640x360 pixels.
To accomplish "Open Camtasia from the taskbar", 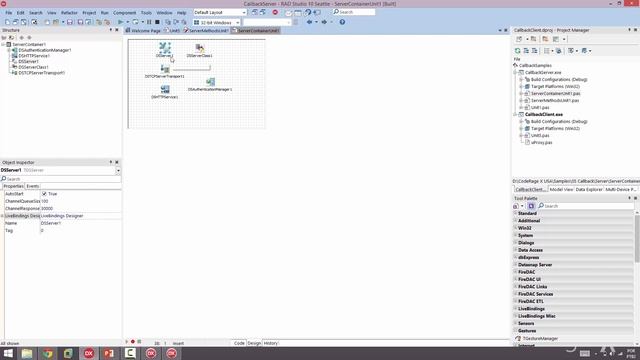I will (130, 353).
